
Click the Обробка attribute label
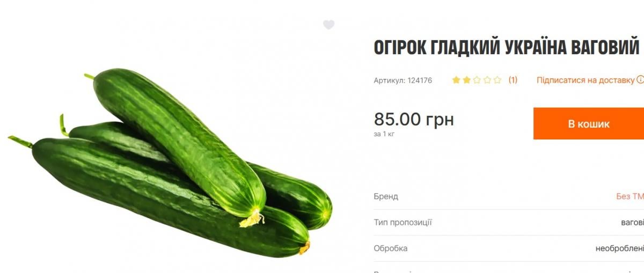(x=390, y=248)
